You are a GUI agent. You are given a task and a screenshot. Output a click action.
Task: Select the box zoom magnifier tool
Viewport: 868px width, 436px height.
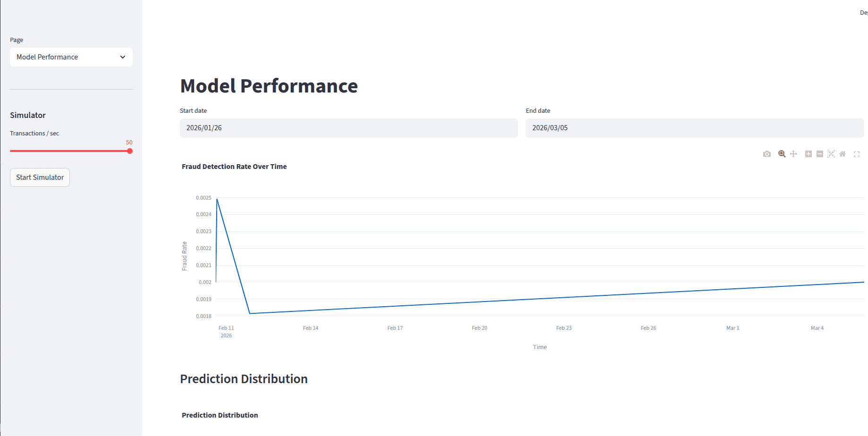pyautogui.click(x=782, y=153)
